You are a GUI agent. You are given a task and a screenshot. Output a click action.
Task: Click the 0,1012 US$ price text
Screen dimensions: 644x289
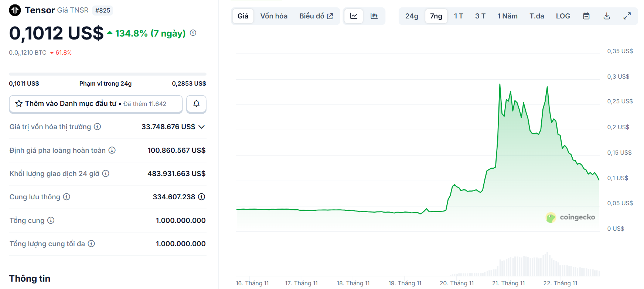click(x=57, y=33)
